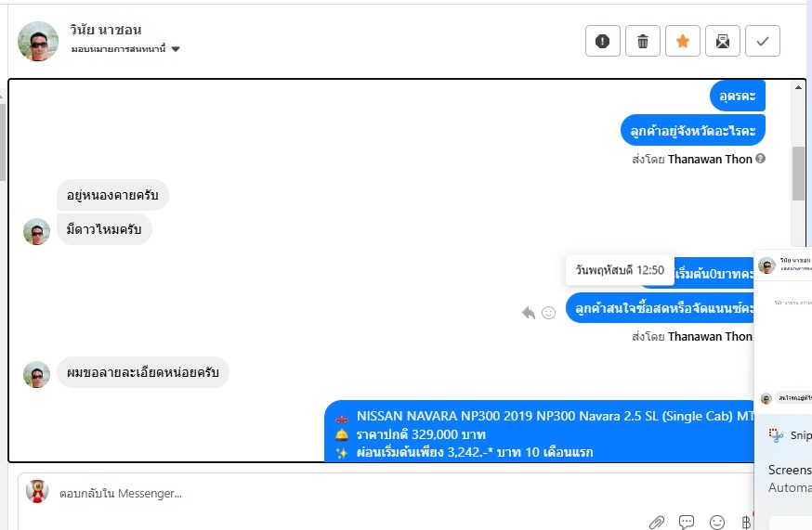Click the วินัย นาชอน contact name

click(x=106, y=30)
